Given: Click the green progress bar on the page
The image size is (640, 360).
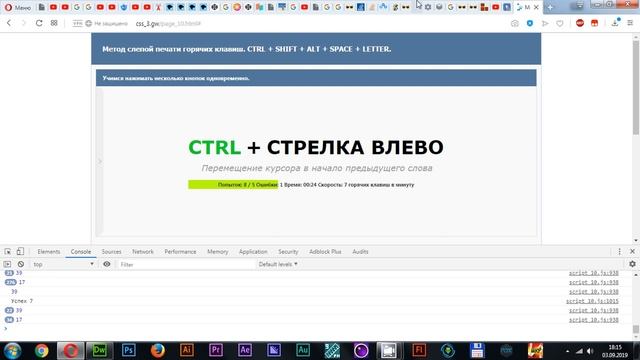Looking at the screenshot, I should click(x=233, y=184).
